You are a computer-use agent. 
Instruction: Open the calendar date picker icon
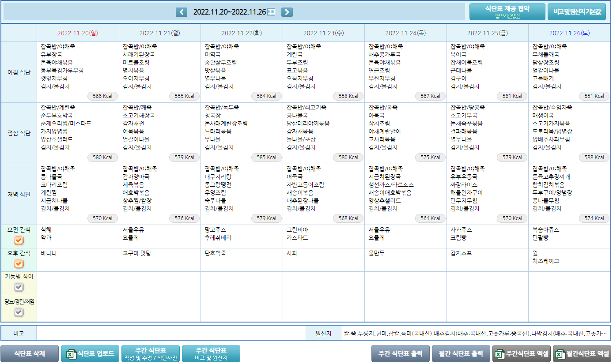point(271,12)
